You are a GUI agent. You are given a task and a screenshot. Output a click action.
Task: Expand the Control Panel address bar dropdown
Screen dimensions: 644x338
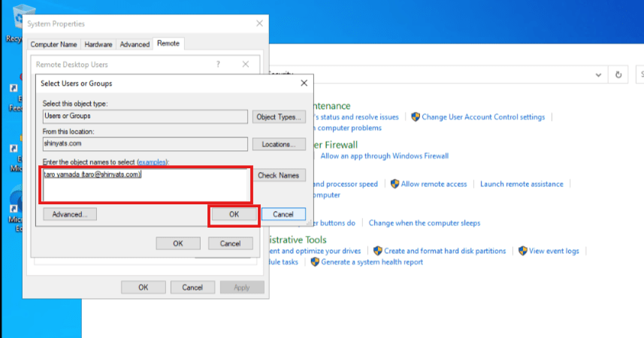pos(598,75)
